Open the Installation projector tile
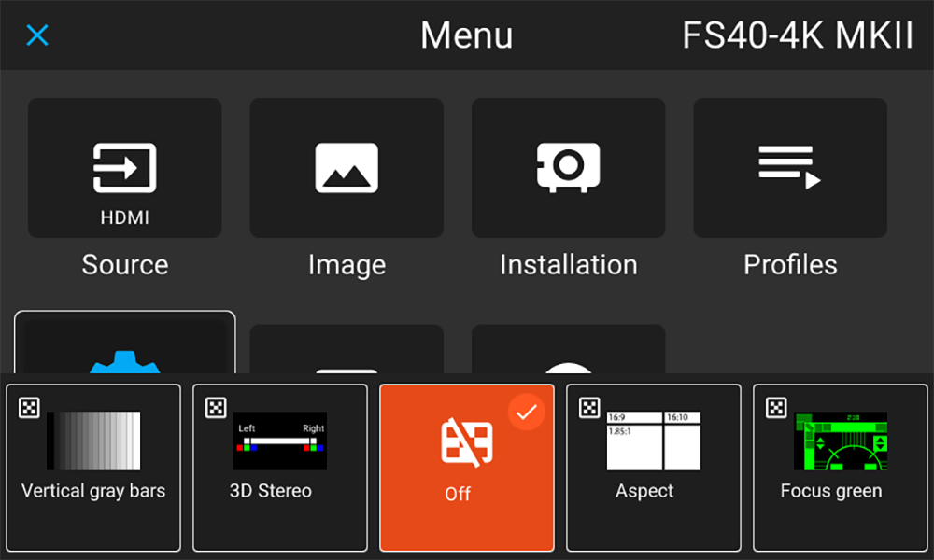 (568, 168)
